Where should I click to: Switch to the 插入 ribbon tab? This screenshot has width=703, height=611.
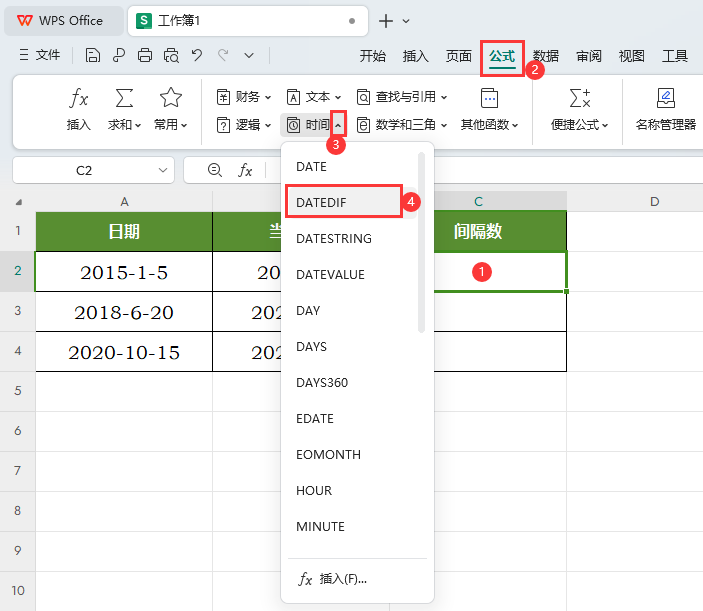(416, 56)
